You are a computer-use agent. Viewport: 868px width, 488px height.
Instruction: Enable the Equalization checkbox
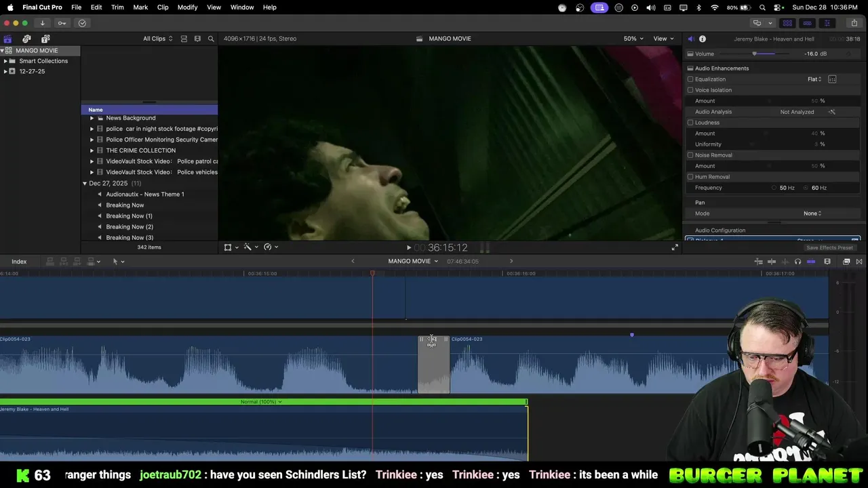coord(690,79)
